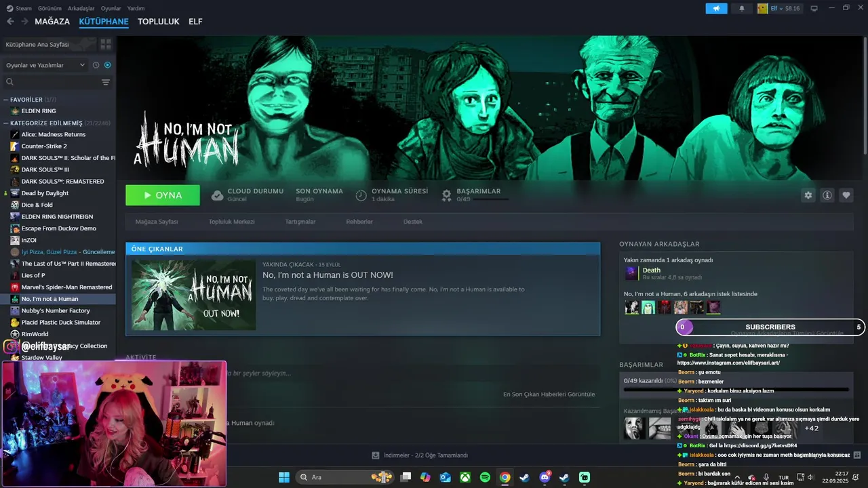
Task: Open the featured news thumbnail image
Action: point(194,295)
